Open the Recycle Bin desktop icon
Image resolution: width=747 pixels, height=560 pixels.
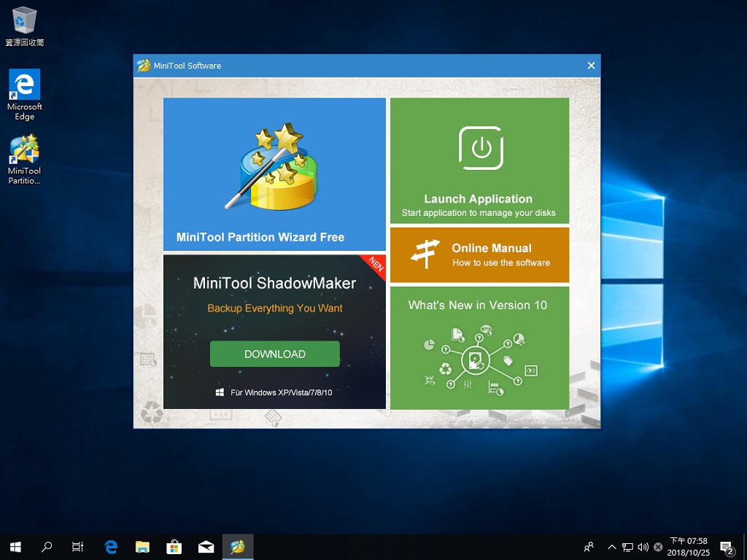pyautogui.click(x=24, y=27)
